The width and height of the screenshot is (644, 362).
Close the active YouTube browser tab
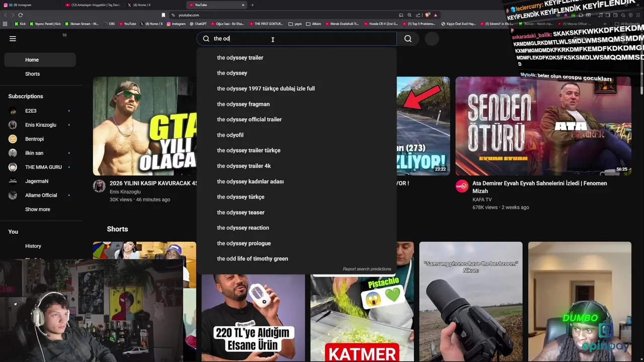click(x=243, y=5)
